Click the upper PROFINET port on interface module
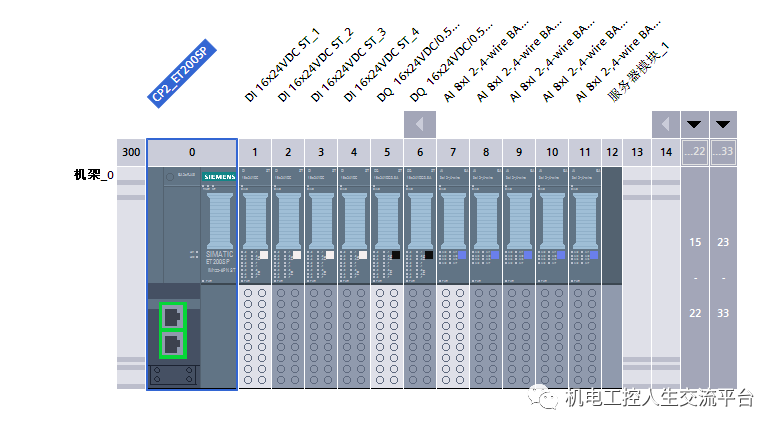The width and height of the screenshot is (779, 431). click(172, 316)
